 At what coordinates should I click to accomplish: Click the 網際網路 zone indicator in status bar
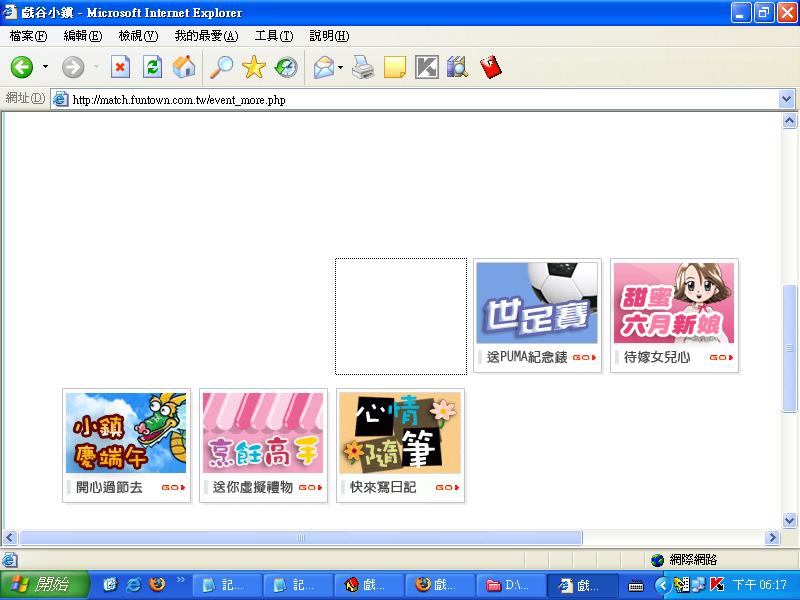(685, 560)
